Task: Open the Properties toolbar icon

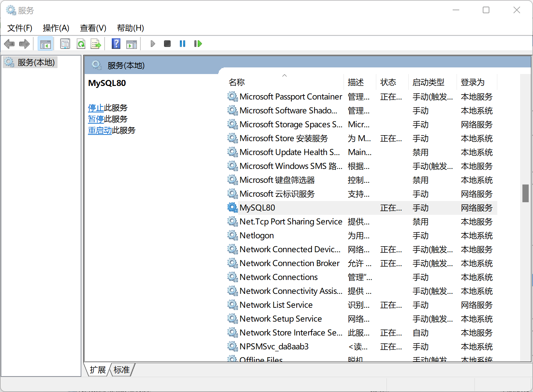Action: (x=65, y=44)
